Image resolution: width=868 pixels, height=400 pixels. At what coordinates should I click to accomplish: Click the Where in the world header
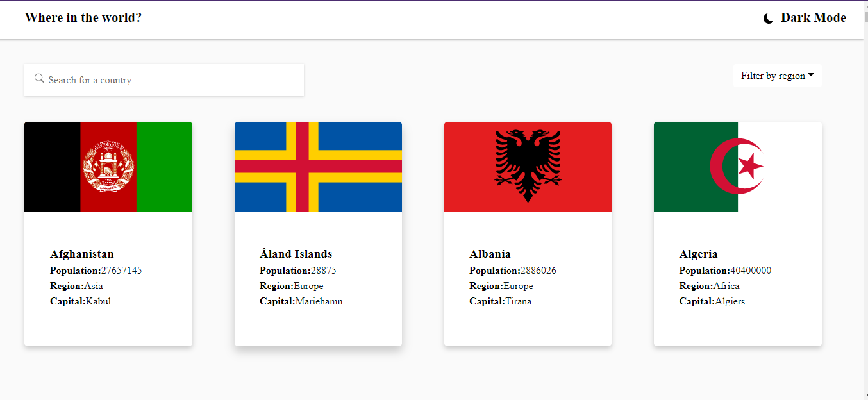click(x=83, y=17)
